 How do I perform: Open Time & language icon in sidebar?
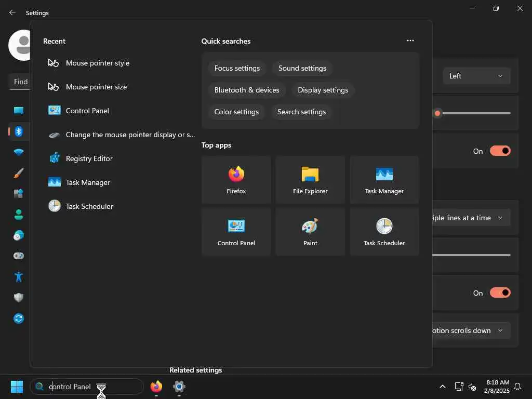click(x=19, y=235)
